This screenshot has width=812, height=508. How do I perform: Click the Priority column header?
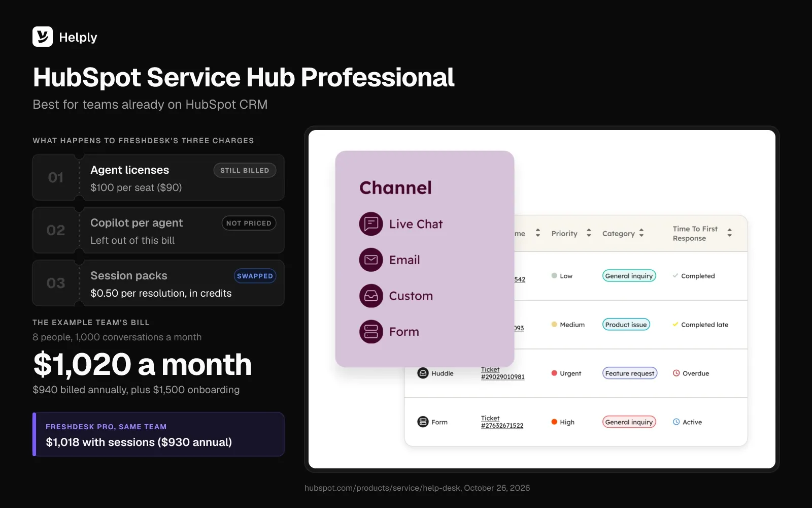click(x=564, y=233)
